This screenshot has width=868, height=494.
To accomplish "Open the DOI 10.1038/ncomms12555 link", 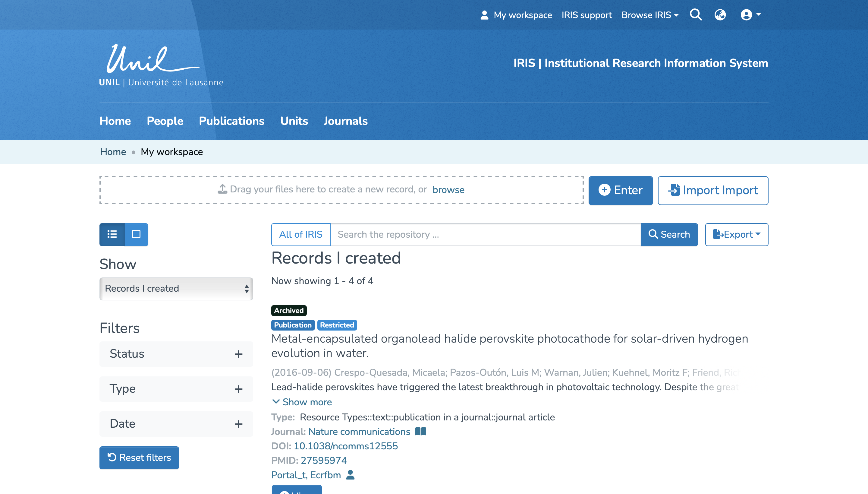I will click(x=345, y=446).
